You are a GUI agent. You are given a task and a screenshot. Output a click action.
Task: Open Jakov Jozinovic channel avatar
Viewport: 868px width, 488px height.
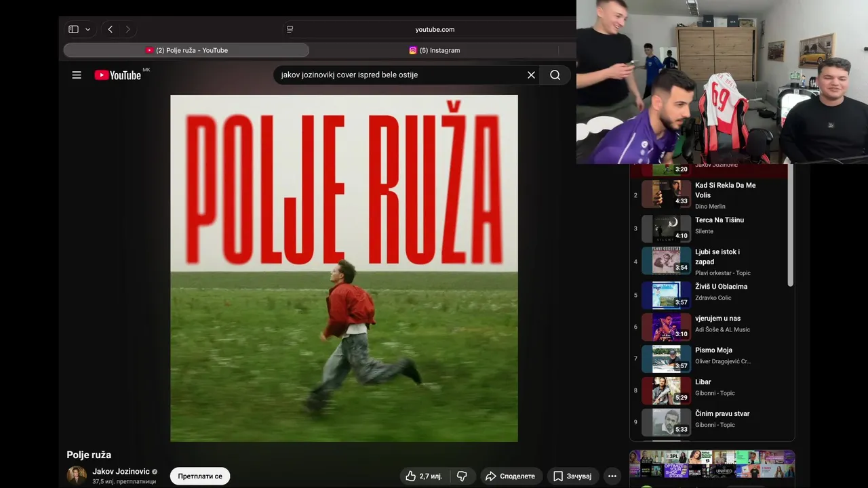point(77,476)
